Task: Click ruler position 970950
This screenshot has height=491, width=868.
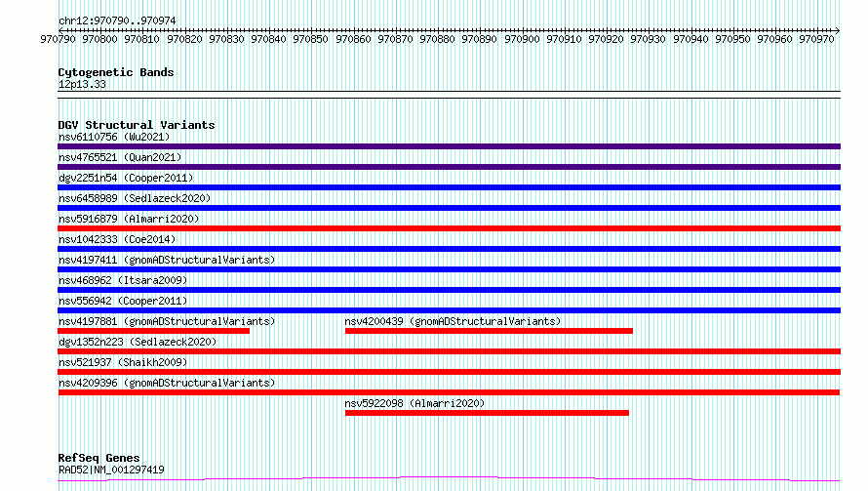Action: (x=733, y=39)
